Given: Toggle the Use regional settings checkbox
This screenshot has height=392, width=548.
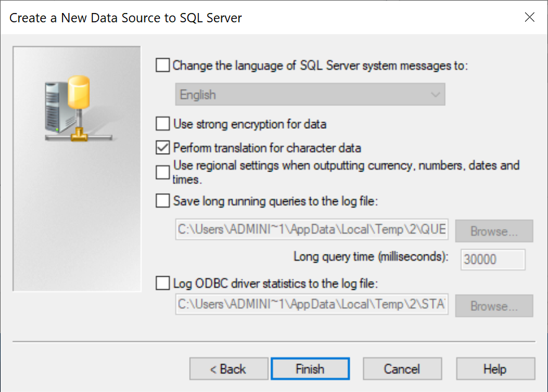Looking at the screenshot, I should 162,172.
